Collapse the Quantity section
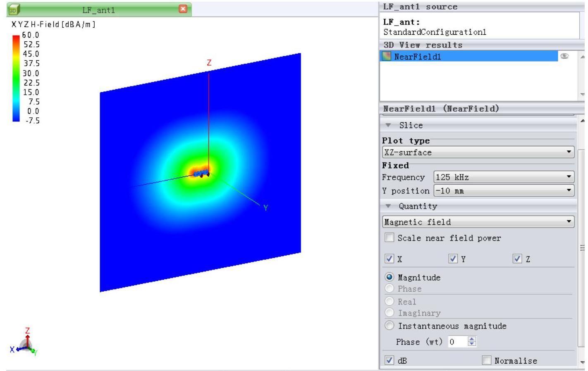 pyautogui.click(x=388, y=206)
